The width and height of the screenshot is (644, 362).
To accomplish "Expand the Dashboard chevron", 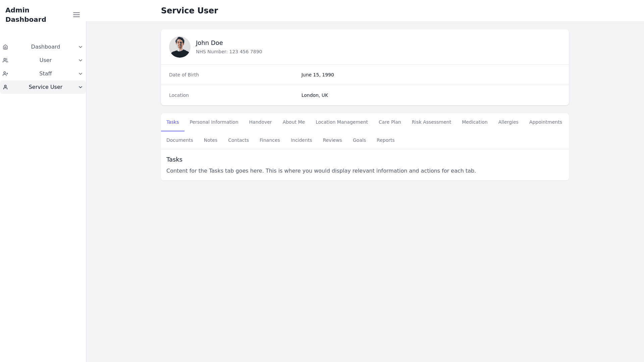I will tap(80, 47).
